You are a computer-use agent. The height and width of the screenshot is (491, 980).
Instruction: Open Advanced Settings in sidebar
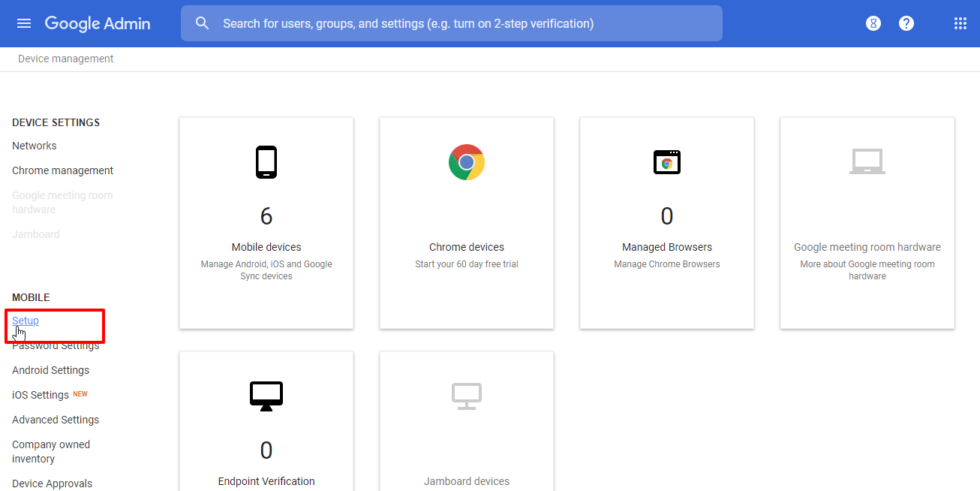(56, 420)
